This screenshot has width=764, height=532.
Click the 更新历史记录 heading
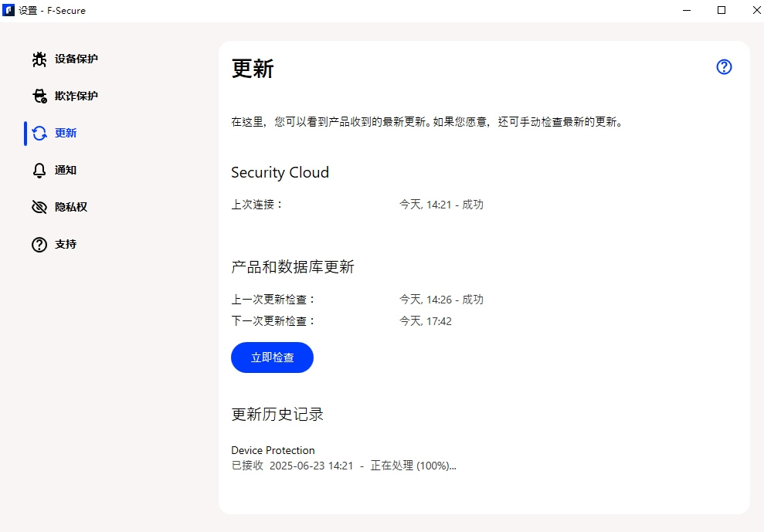pos(277,414)
